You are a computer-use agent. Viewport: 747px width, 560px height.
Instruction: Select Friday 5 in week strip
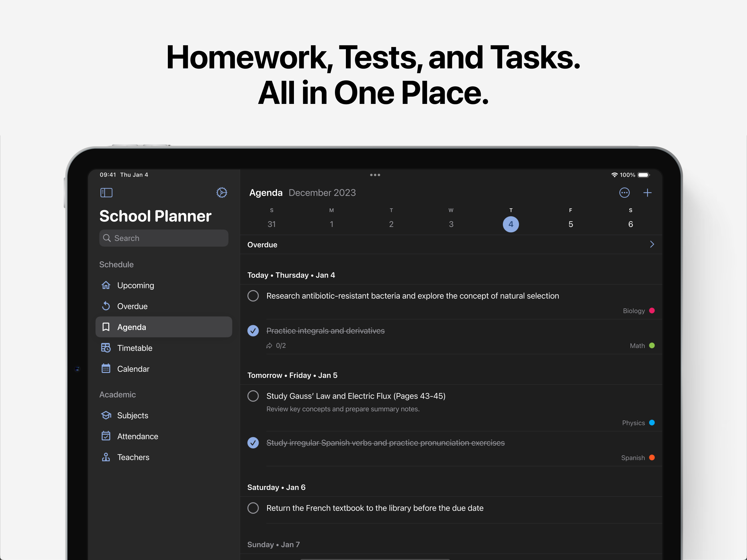pyautogui.click(x=570, y=224)
